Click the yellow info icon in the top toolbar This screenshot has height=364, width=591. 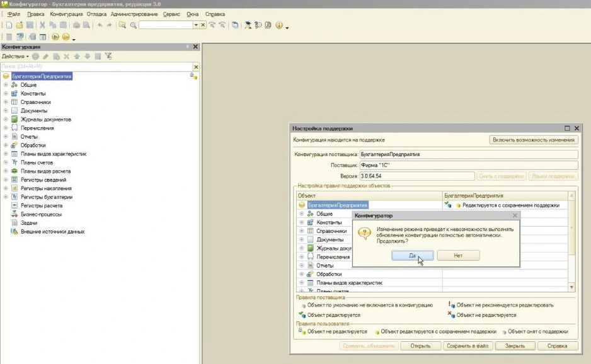pos(279,25)
